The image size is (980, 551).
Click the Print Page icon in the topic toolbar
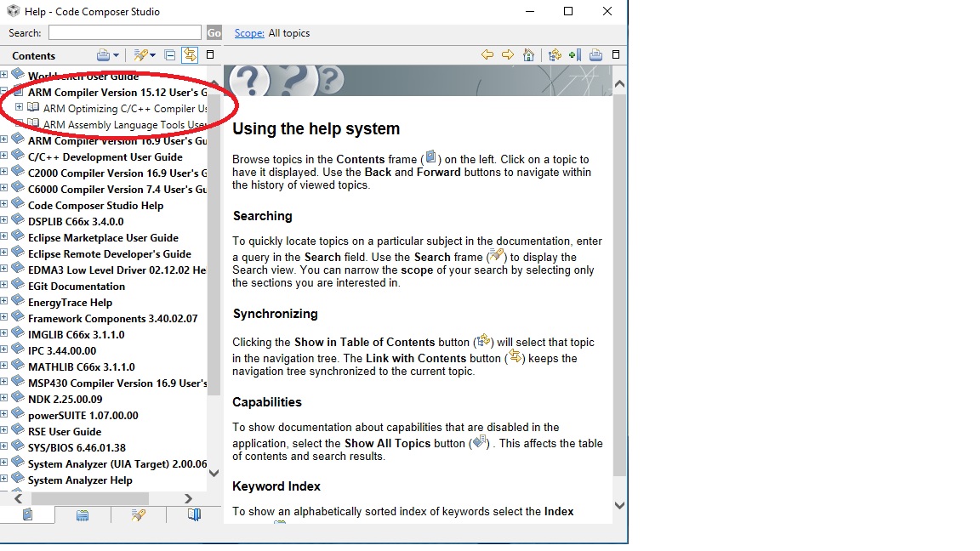pyautogui.click(x=595, y=55)
